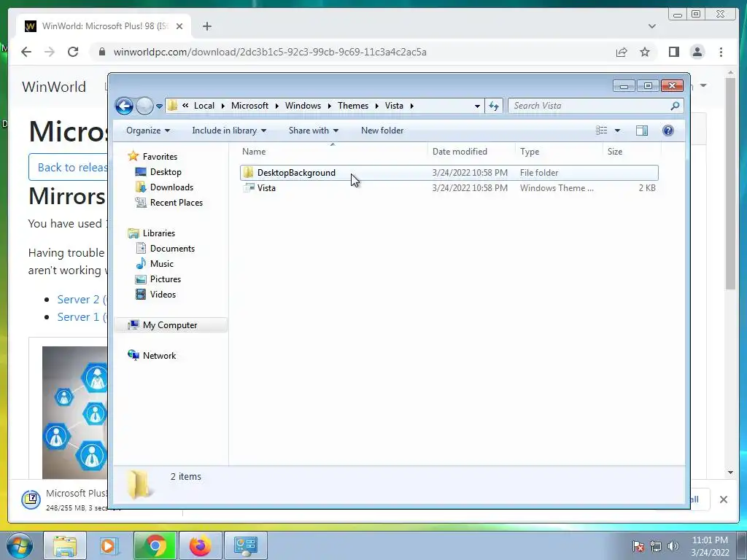Expand arrow after Windows breadcrumb

click(x=329, y=106)
